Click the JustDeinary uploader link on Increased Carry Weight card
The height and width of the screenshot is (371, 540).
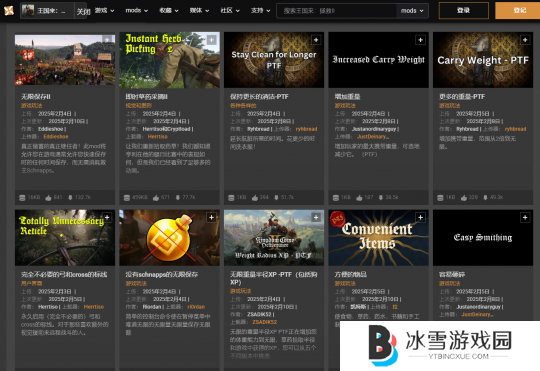point(373,137)
